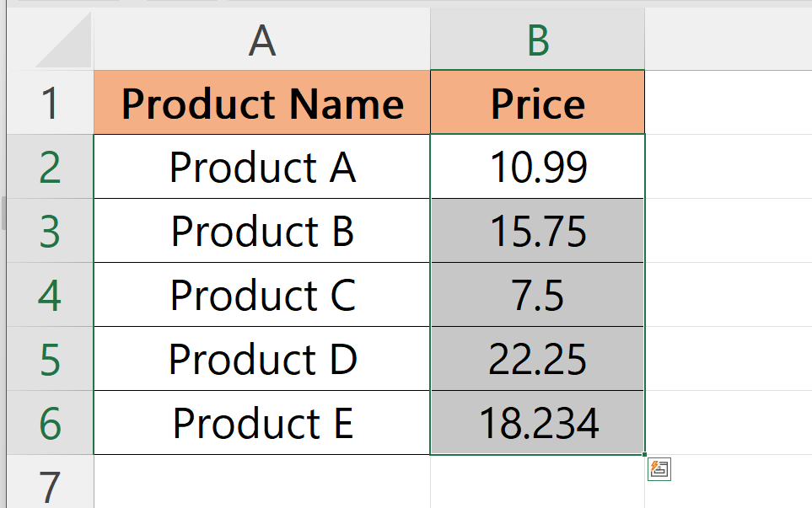Open the Quick Analysis options icon
Viewport: 812px width, 508px height.
pos(661,469)
